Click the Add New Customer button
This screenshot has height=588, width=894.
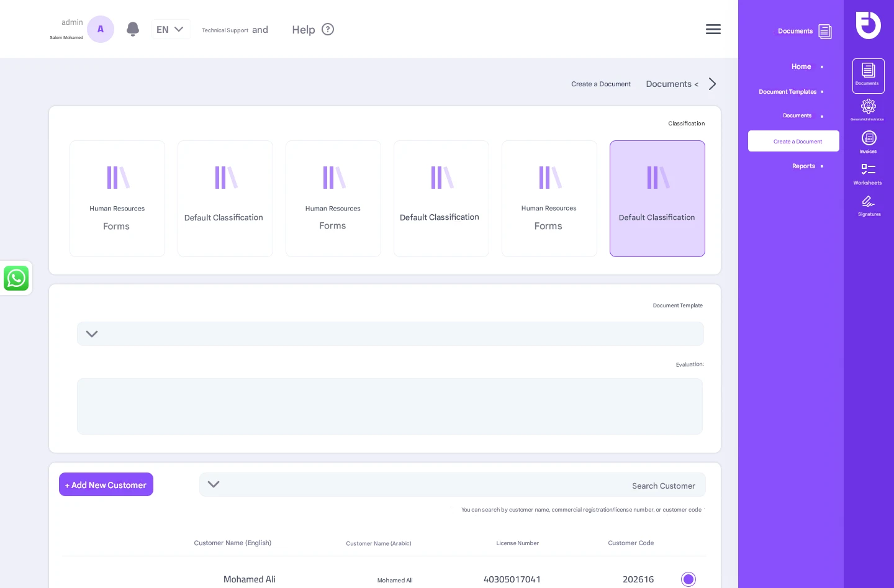coord(106,484)
